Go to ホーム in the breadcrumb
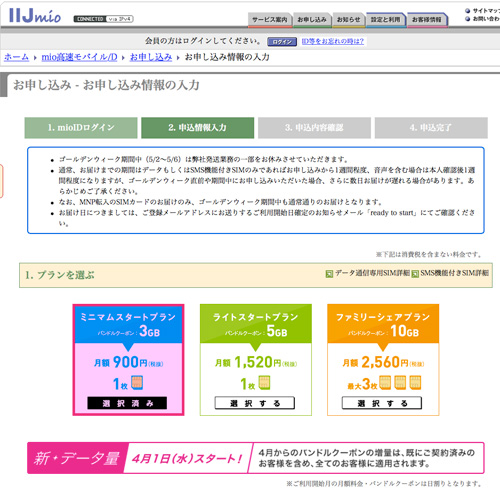Image resolution: width=500 pixels, height=500 pixels. tap(16, 57)
